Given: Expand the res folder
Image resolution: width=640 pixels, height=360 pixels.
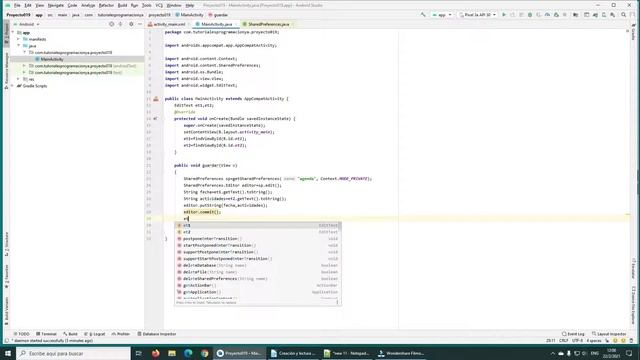Looking at the screenshot, I should (x=19, y=79).
